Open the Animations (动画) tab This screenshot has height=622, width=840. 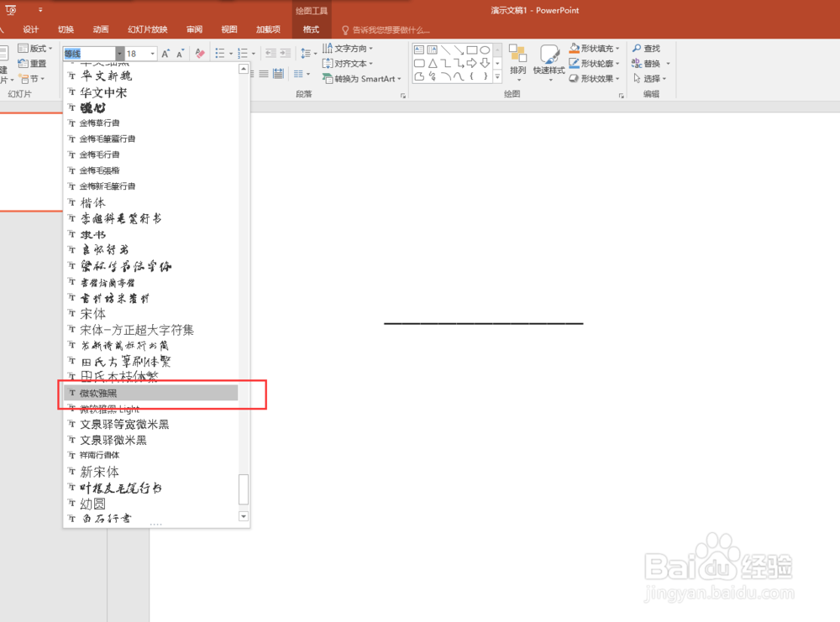[100, 29]
